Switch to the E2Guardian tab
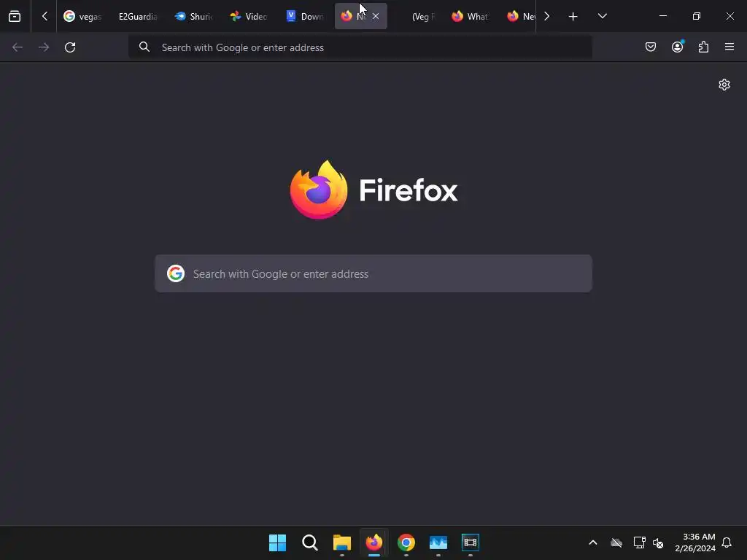 click(138, 17)
